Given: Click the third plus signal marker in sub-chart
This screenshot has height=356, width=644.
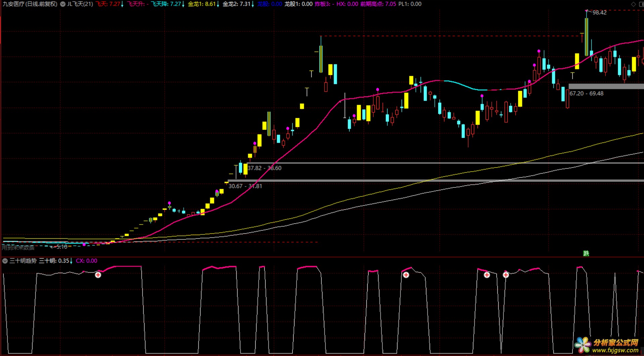Looking at the screenshot, I should tap(487, 275).
